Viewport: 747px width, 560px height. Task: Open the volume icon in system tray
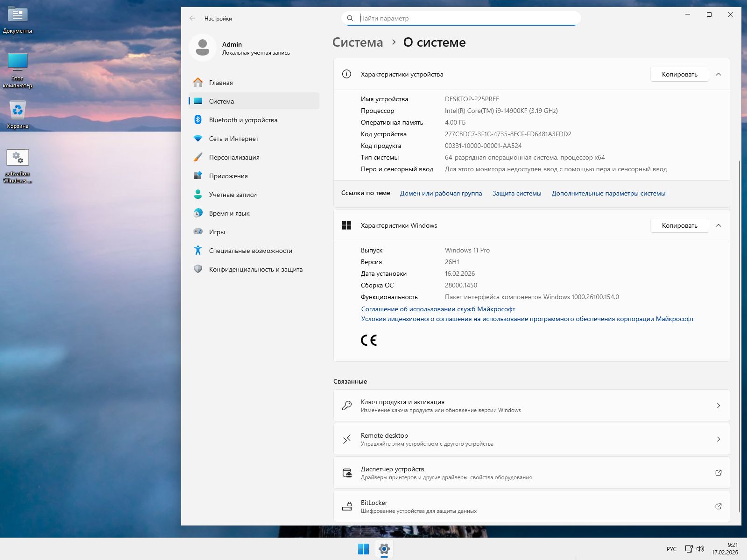700,549
